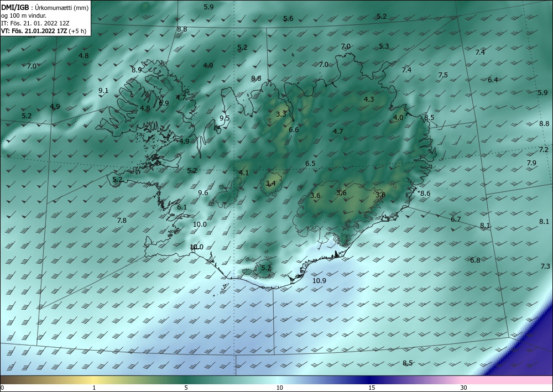The image size is (553, 392).
Task: Click the 7.5 value northeast of Iceland
Action: [443, 75]
